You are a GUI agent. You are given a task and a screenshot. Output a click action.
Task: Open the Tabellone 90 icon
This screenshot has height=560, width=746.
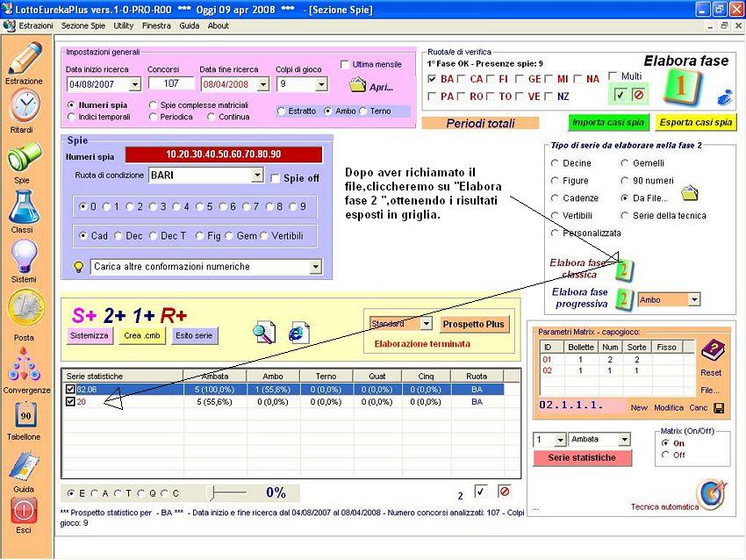tap(25, 415)
